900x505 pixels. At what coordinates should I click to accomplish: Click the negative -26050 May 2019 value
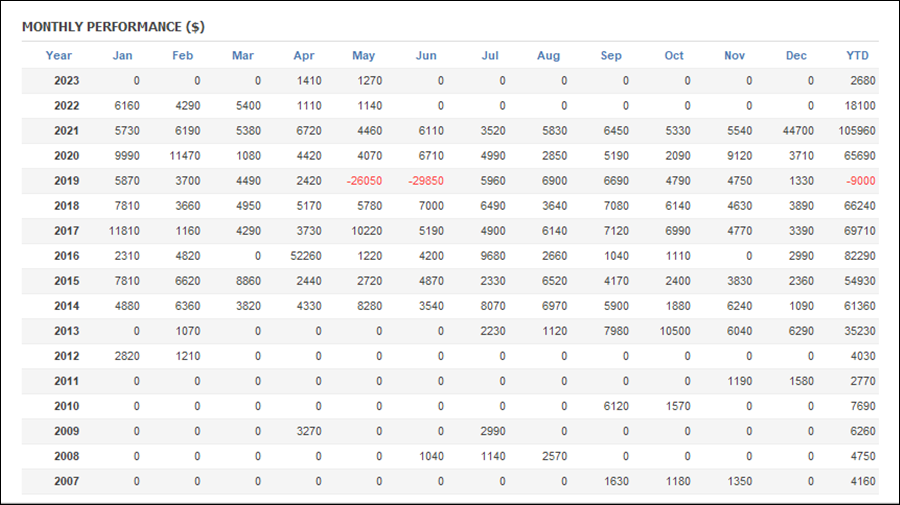(x=364, y=181)
